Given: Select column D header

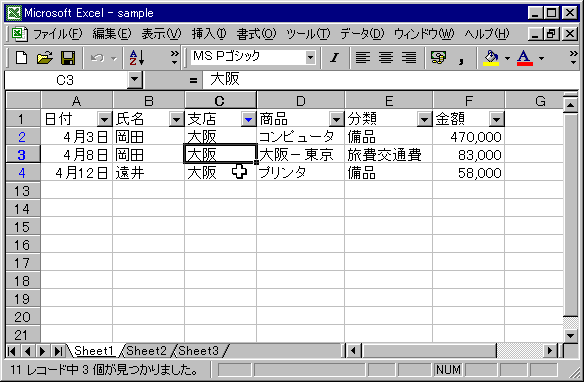Looking at the screenshot, I should (x=300, y=101).
